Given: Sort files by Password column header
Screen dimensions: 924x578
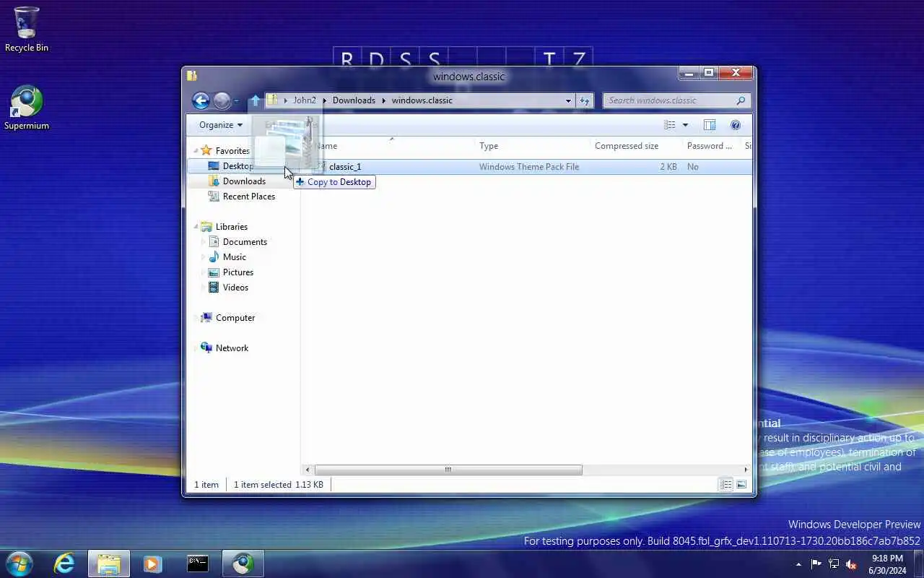Looking at the screenshot, I should (710, 146).
